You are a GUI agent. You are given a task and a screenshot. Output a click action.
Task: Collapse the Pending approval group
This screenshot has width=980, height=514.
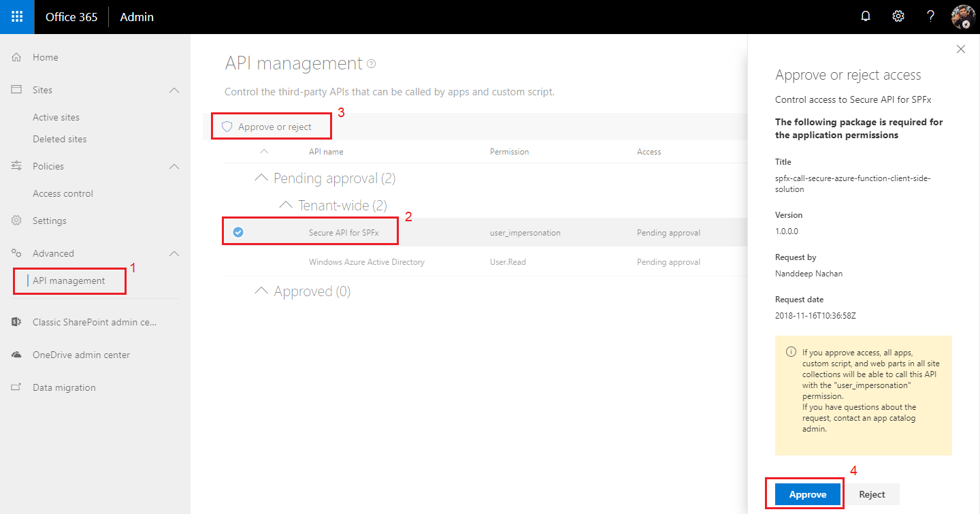(x=261, y=178)
